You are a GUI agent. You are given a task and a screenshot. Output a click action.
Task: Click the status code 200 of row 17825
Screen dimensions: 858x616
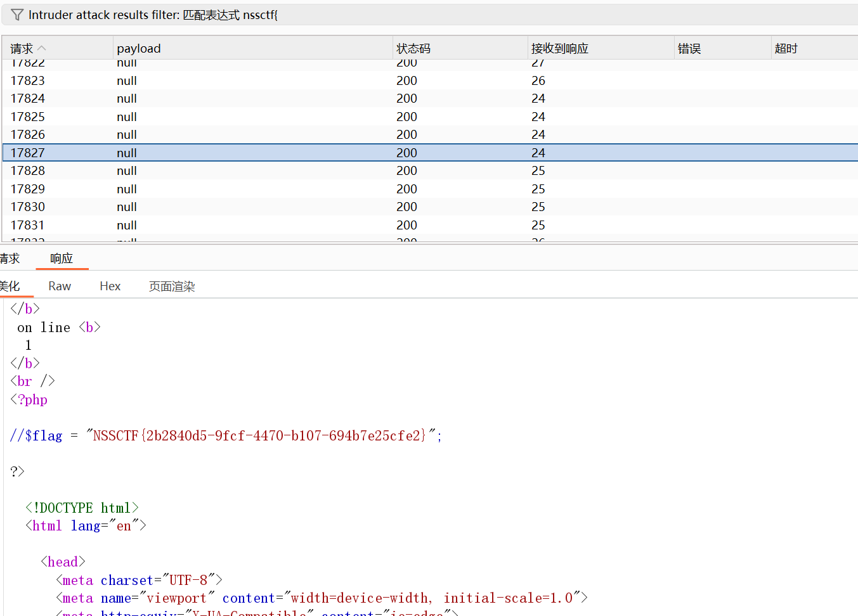[x=406, y=117]
